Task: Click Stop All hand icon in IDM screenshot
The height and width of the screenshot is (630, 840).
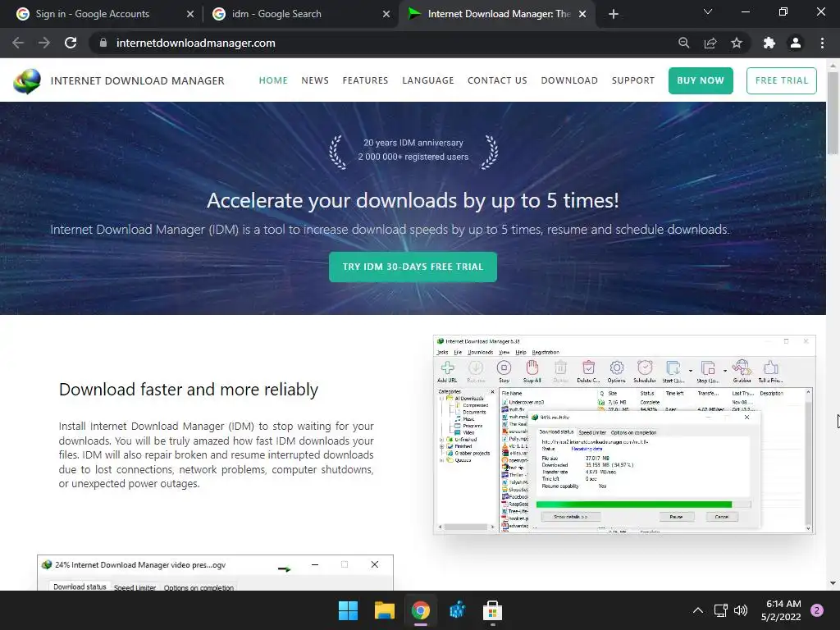Action: 532,371
